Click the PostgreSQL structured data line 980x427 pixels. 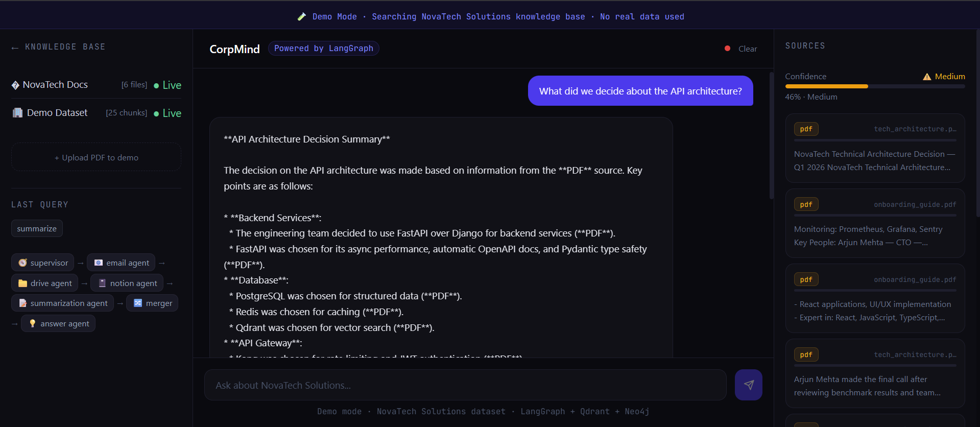click(346, 296)
